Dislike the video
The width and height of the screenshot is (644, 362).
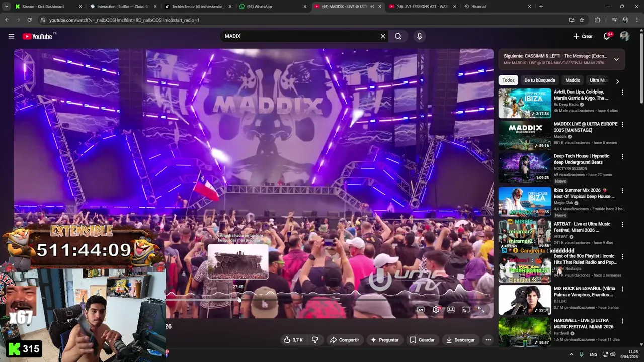[315, 340]
